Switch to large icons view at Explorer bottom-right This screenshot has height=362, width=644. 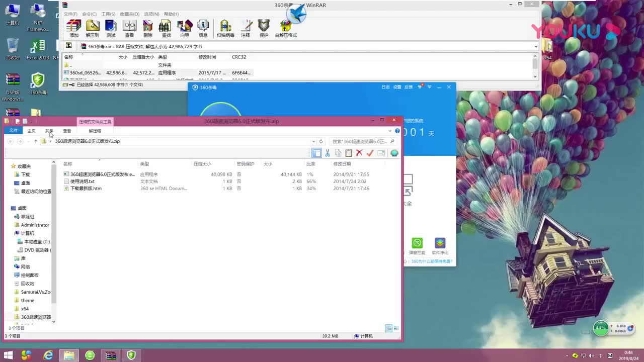tap(396, 328)
